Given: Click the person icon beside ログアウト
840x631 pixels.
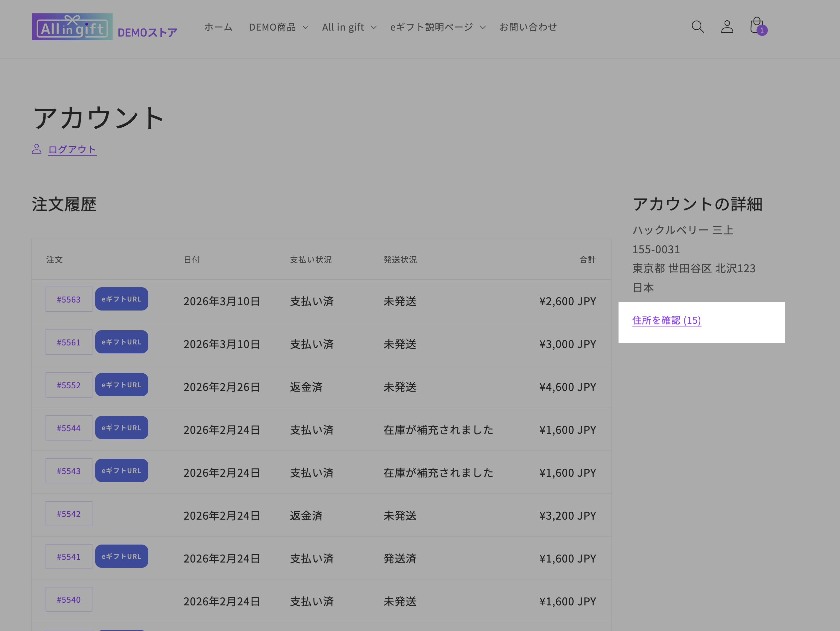Looking at the screenshot, I should (x=37, y=149).
